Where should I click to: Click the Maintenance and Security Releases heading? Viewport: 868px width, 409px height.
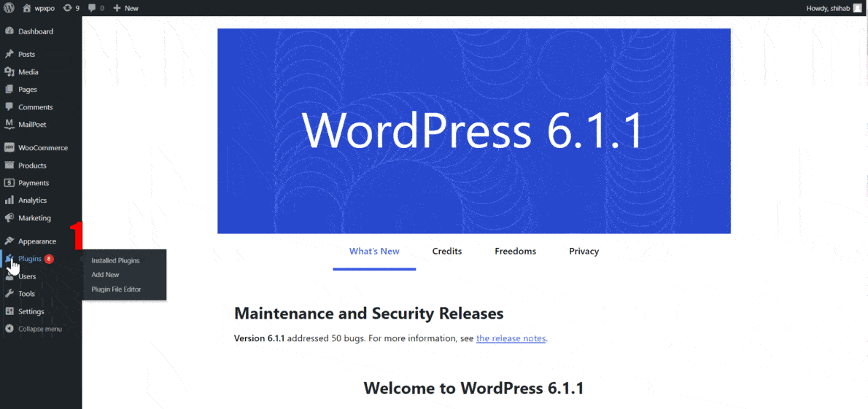[369, 313]
